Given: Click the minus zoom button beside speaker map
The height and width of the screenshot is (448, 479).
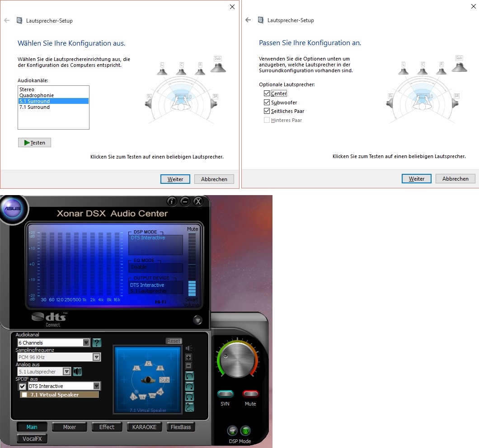Looking at the screenshot, I should (189, 366).
